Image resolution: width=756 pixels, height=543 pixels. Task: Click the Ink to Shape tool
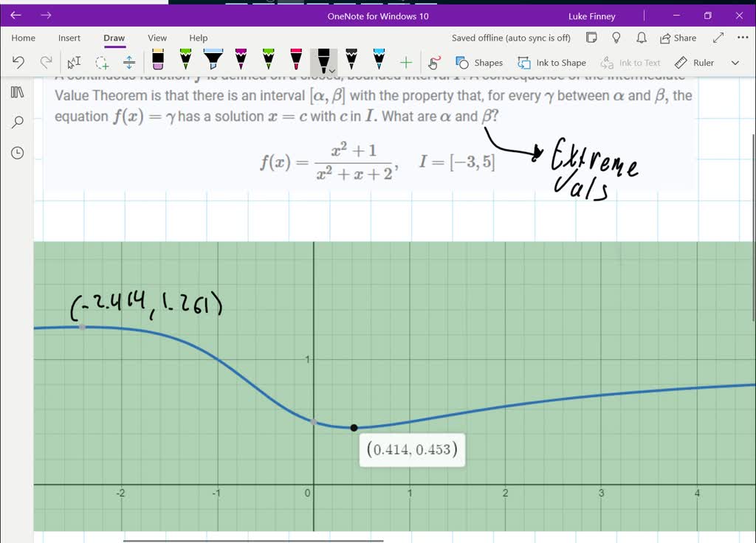[551, 63]
